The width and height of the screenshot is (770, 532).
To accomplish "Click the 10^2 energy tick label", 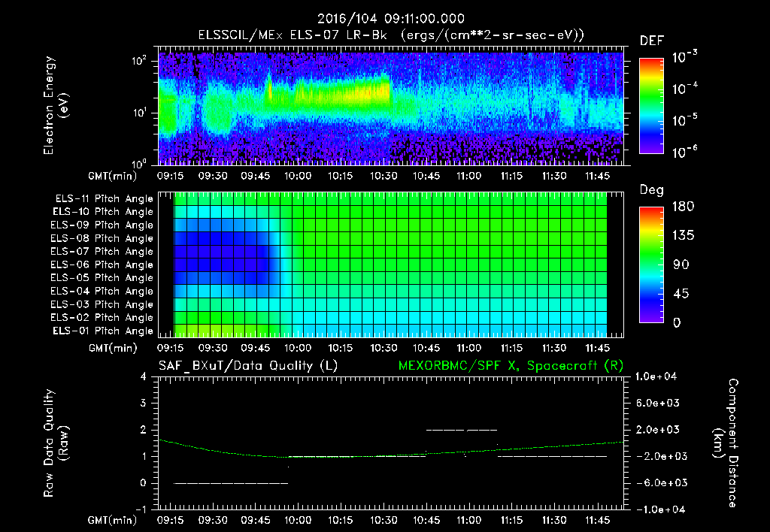I will 139,61.
